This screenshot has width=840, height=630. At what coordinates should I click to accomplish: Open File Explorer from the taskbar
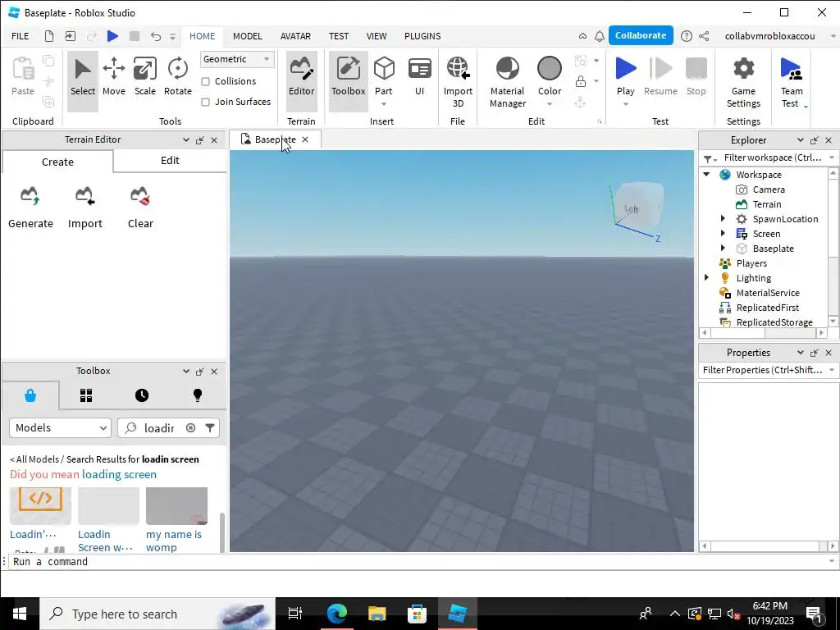click(377, 614)
